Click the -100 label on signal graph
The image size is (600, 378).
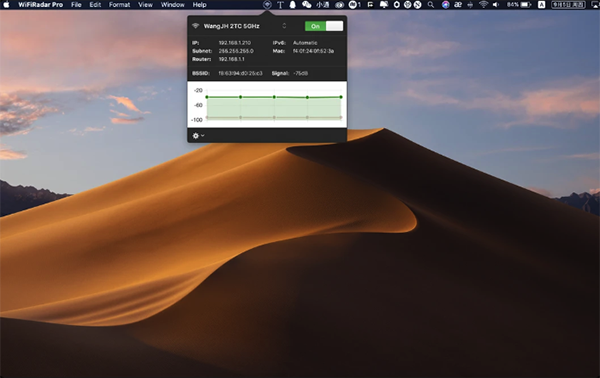tap(197, 120)
